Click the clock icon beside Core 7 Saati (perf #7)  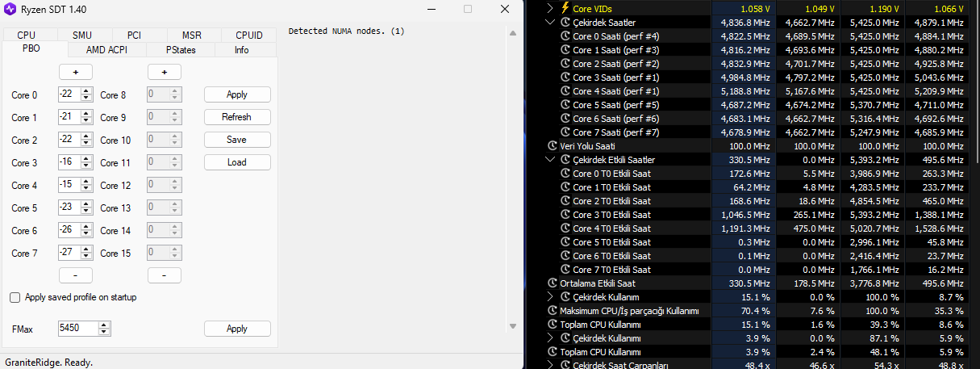(565, 132)
